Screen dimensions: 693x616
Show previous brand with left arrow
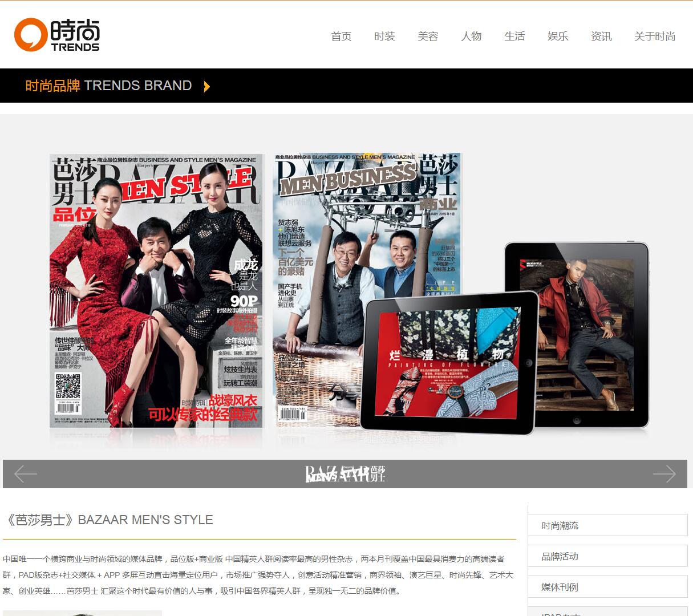[26, 474]
